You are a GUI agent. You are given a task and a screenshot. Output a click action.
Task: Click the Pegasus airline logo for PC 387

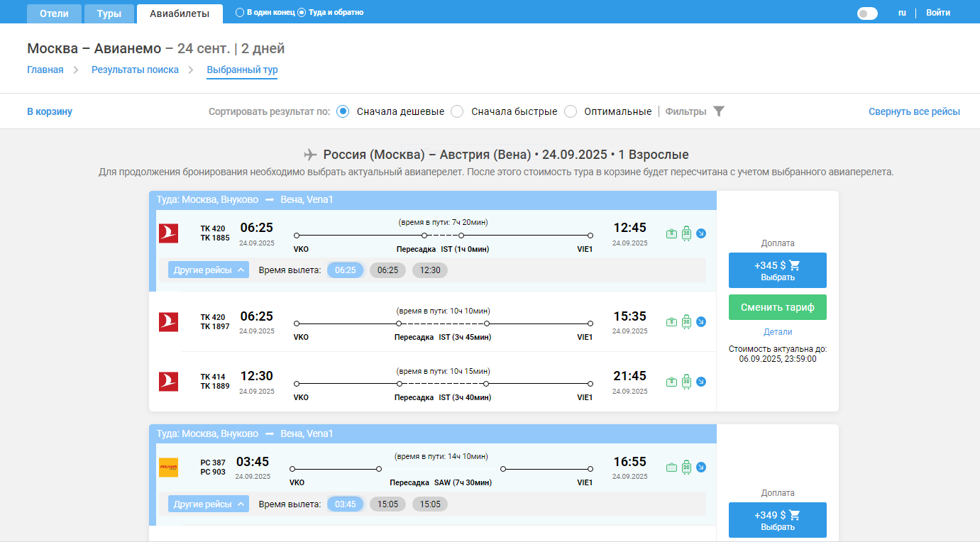168,468
